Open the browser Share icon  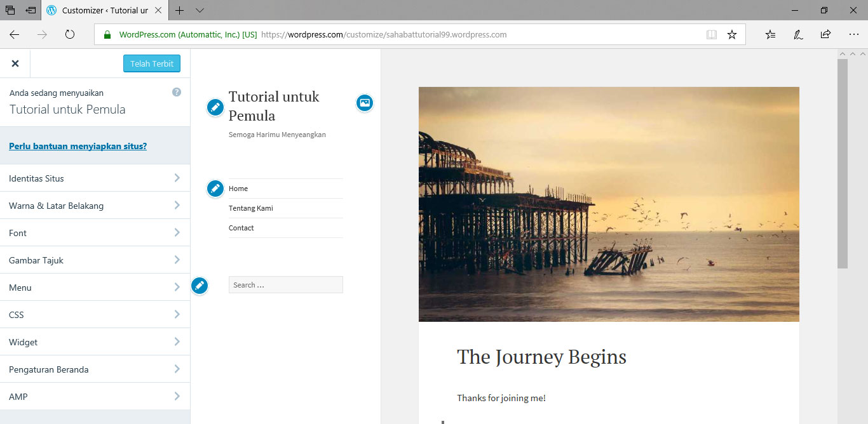pos(825,35)
